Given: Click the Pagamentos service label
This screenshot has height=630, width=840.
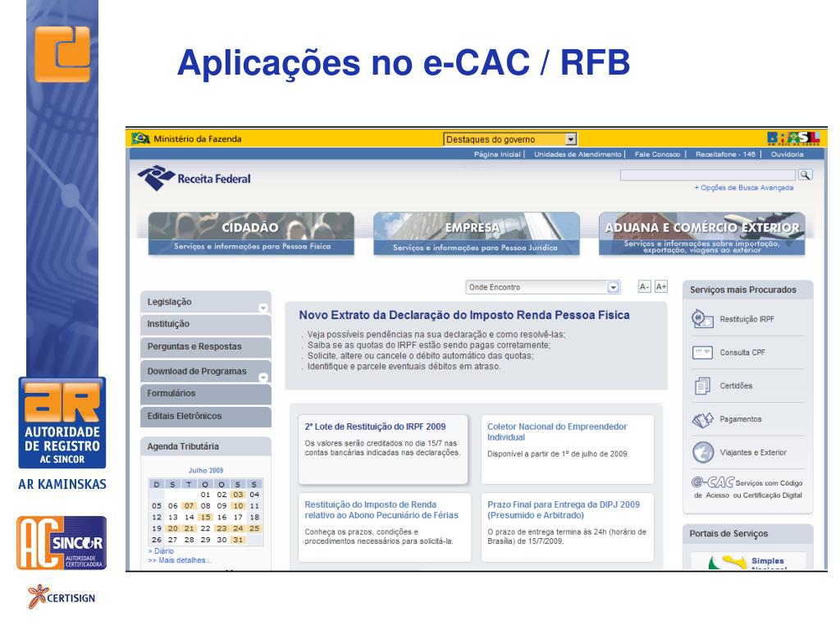Looking at the screenshot, I should pyautogui.click(x=741, y=419).
